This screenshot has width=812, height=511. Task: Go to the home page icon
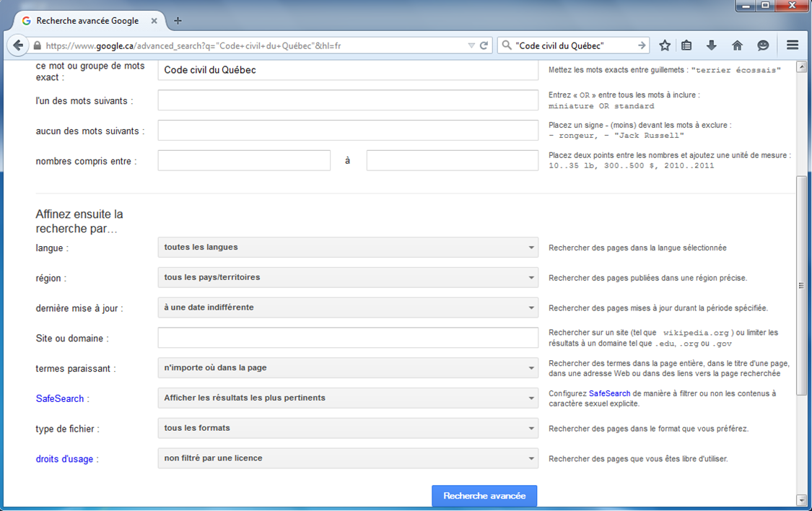tap(737, 45)
